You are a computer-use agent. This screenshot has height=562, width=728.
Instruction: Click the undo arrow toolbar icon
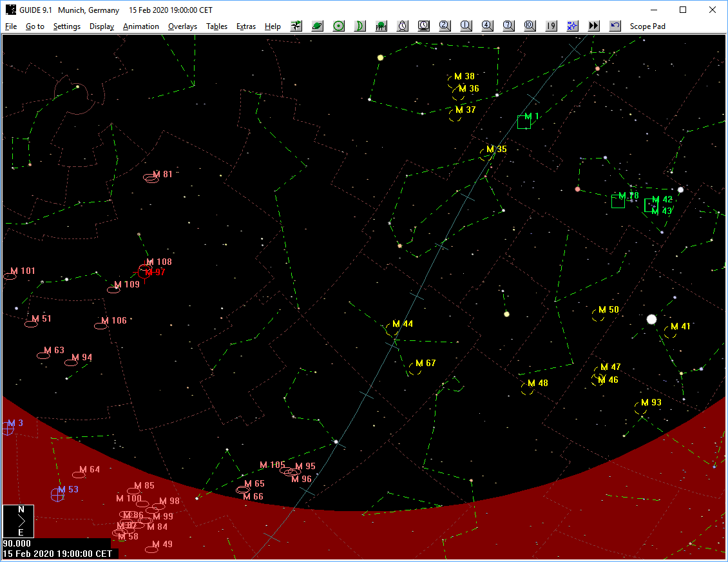click(615, 26)
